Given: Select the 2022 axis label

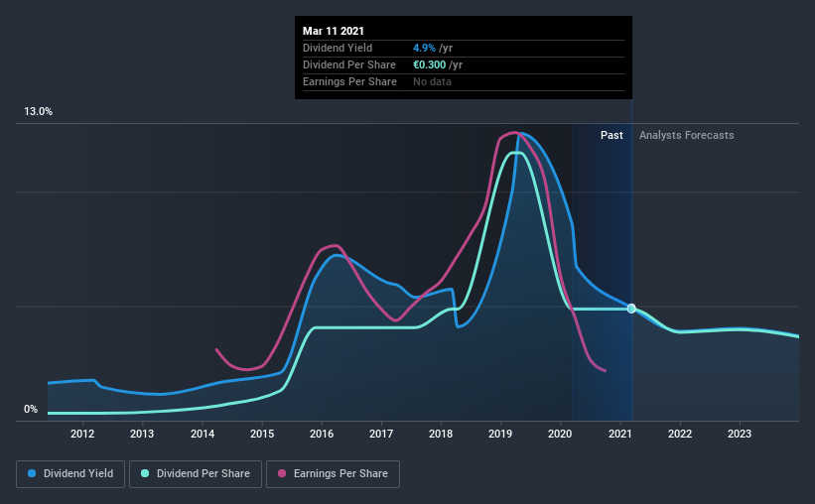Looking at the screenshot, I should (x=680, y=434).
